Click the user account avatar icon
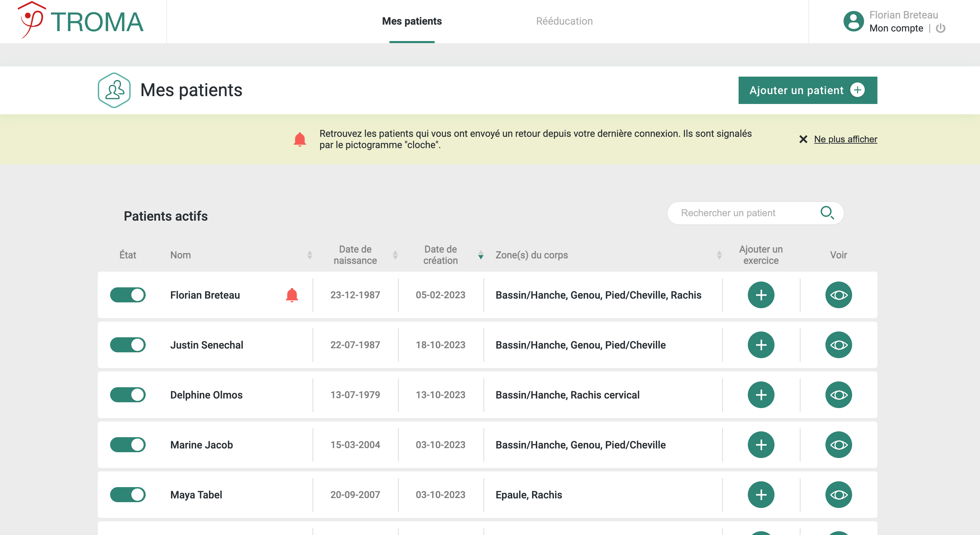The image size is (980, 535). click(853, 21)
